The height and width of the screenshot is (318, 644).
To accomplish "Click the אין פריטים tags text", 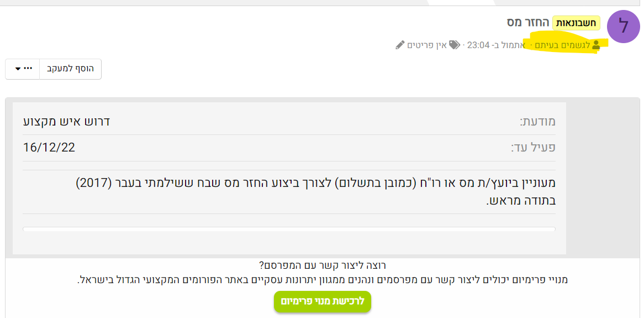I will [426, 45].
